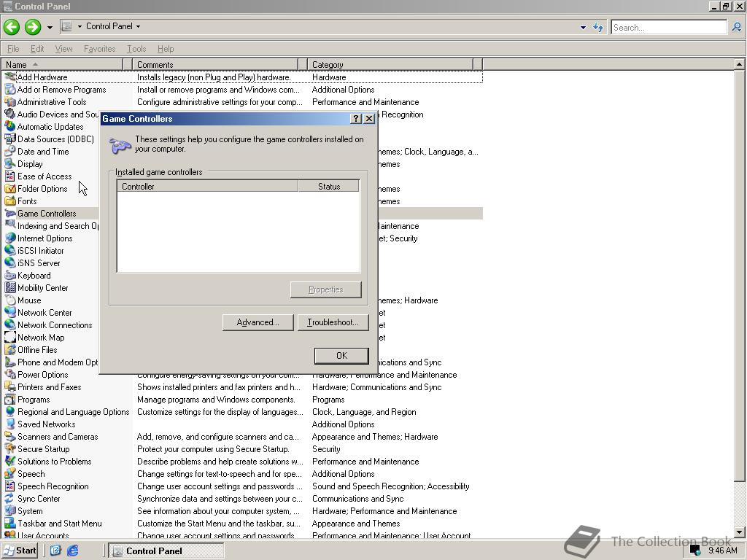Select the Sync Center icon

[x=9, y=498]
